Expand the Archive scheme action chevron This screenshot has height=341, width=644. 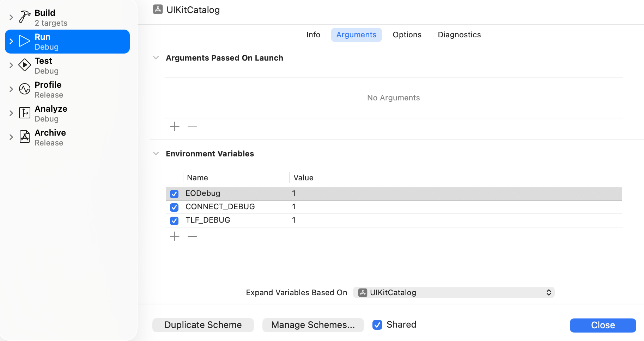tap(11, 137)
